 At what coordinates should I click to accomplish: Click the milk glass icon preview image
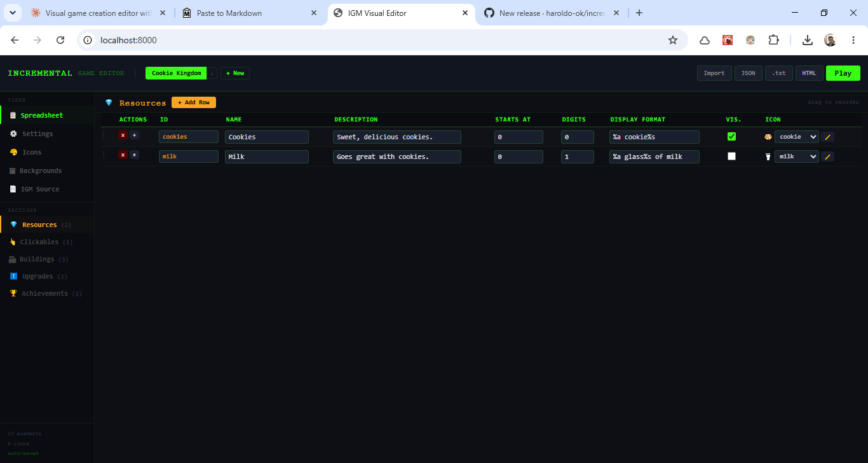point(768,156)
